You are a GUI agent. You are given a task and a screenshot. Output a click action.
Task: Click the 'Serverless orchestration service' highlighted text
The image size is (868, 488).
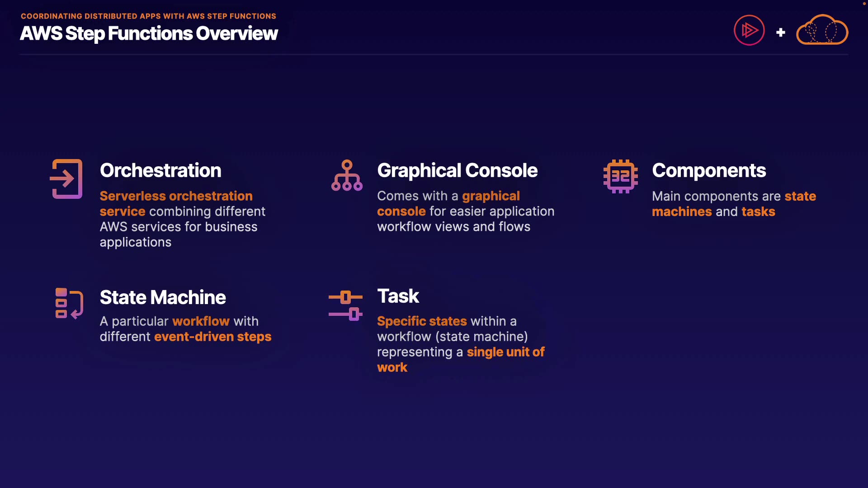(176, 196)
